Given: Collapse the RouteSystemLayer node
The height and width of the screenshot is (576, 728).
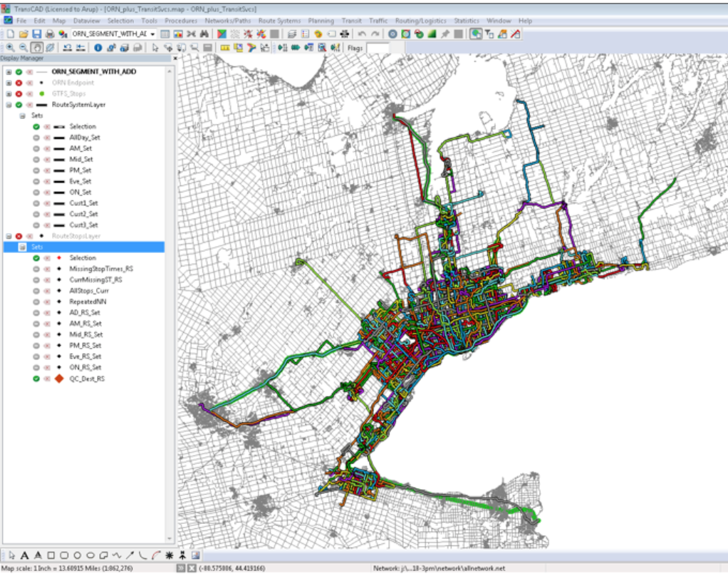Looking at the screenshot, I should click(9, 105).
